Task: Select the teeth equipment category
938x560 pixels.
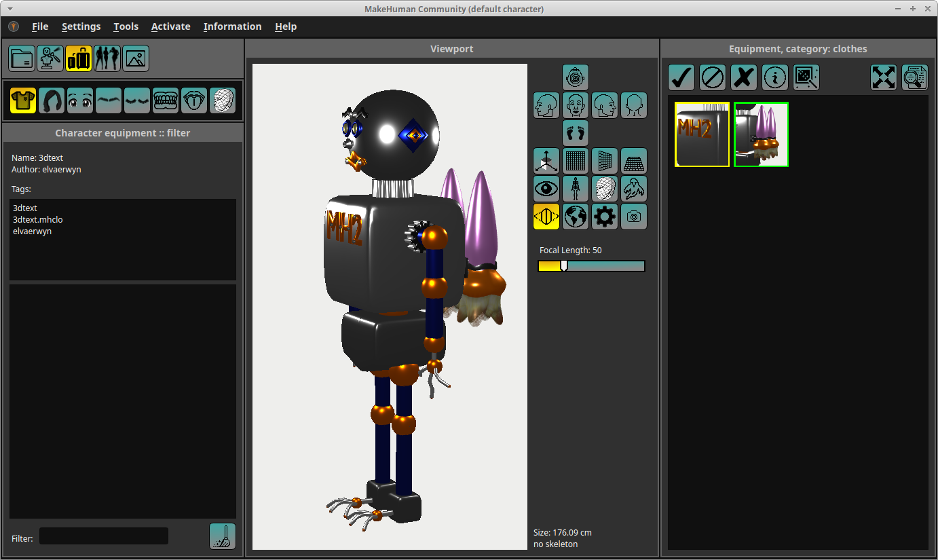Action: pos(166,100)
